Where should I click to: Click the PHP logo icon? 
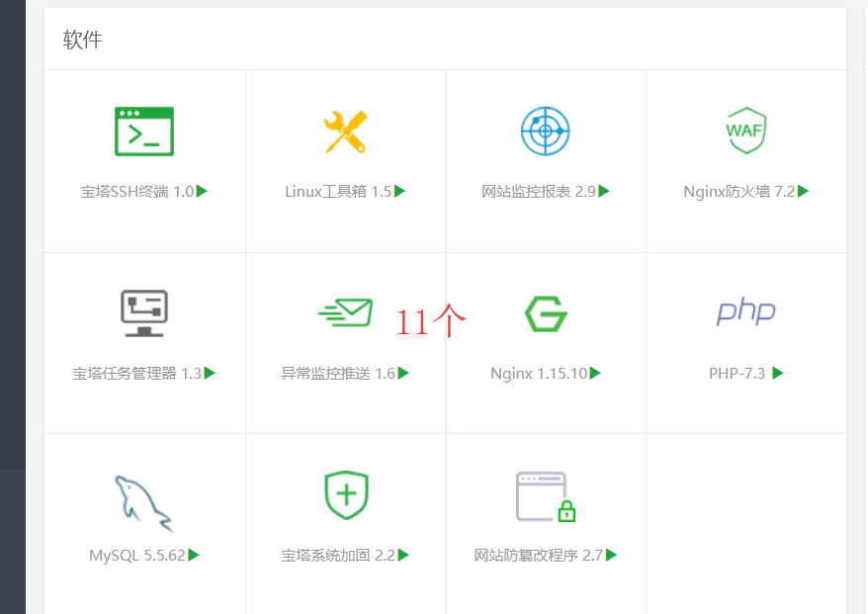(x=745, y=311)
